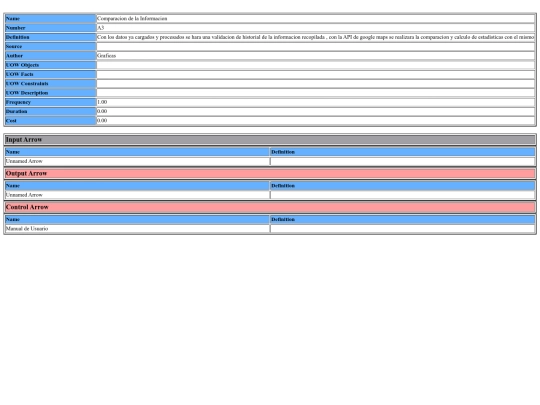Click 'Unnamed Arrow' under Output Arrow
Viewport: 540px width, 405px height.
tap(24, 195)
